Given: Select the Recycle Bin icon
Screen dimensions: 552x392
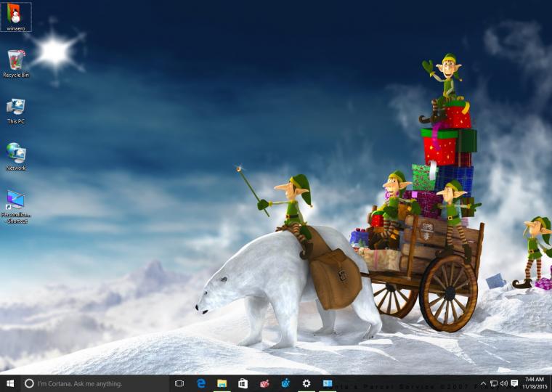Looking at the screenshot, I should pos(16,64).
